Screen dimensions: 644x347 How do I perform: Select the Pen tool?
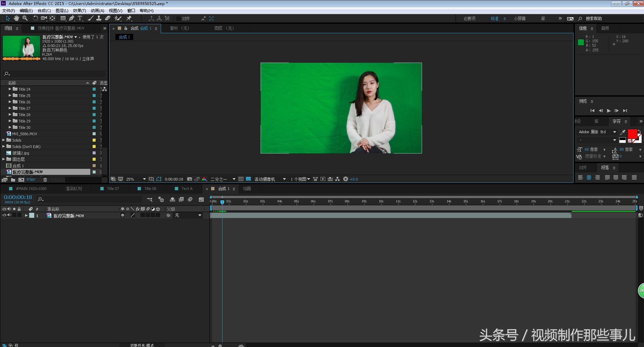click(72, 18)
